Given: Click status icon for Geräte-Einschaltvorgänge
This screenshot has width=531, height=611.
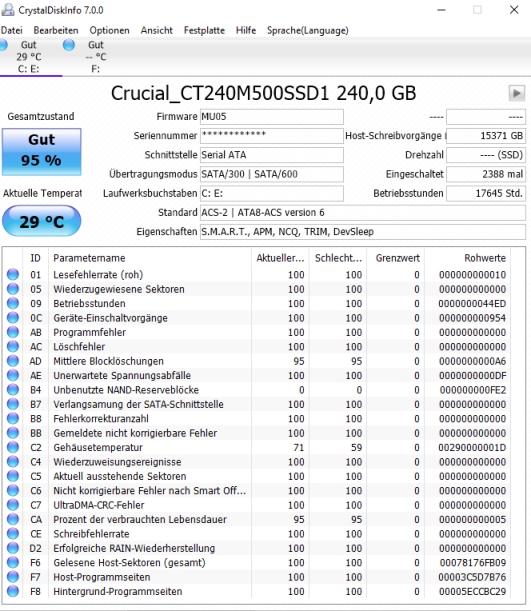Looking at the screenshot, I should click(13, 318).
